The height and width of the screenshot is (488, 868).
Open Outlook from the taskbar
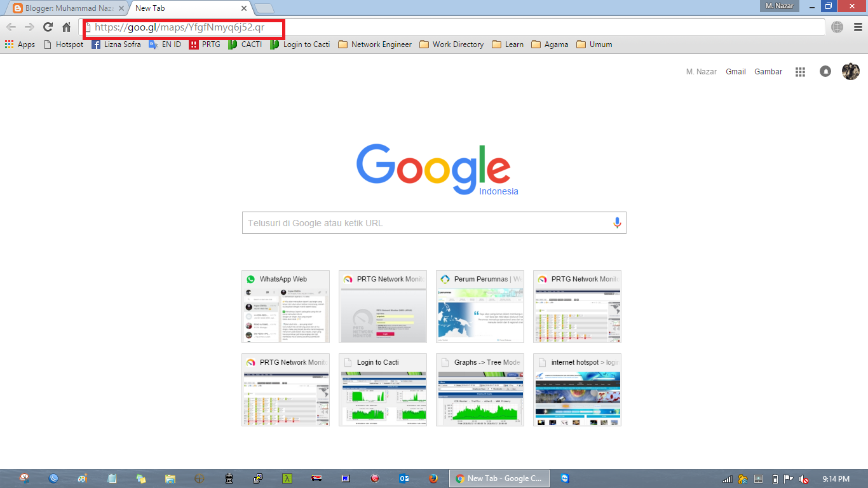click(x=403, y=478)
